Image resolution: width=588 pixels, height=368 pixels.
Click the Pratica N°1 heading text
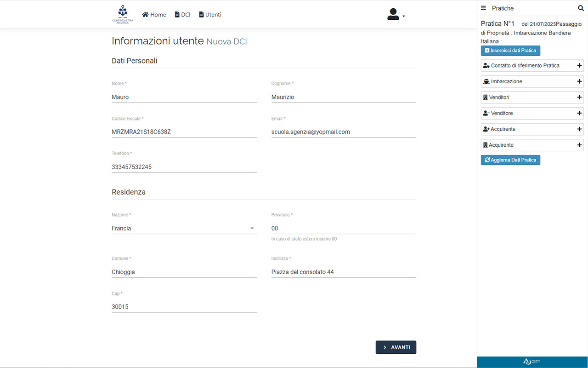498,23
